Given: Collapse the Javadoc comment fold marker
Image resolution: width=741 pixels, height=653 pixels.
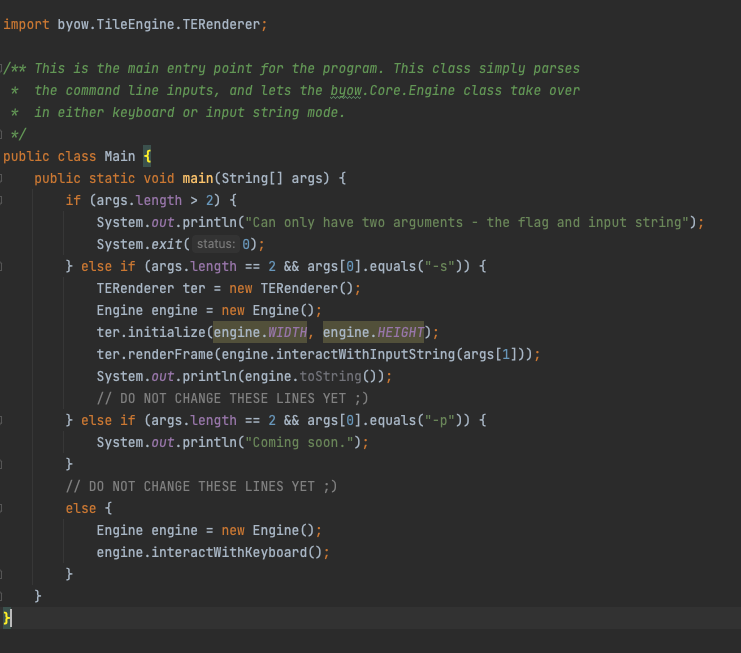Looking at the screenshot, I should tap(4, 68).
